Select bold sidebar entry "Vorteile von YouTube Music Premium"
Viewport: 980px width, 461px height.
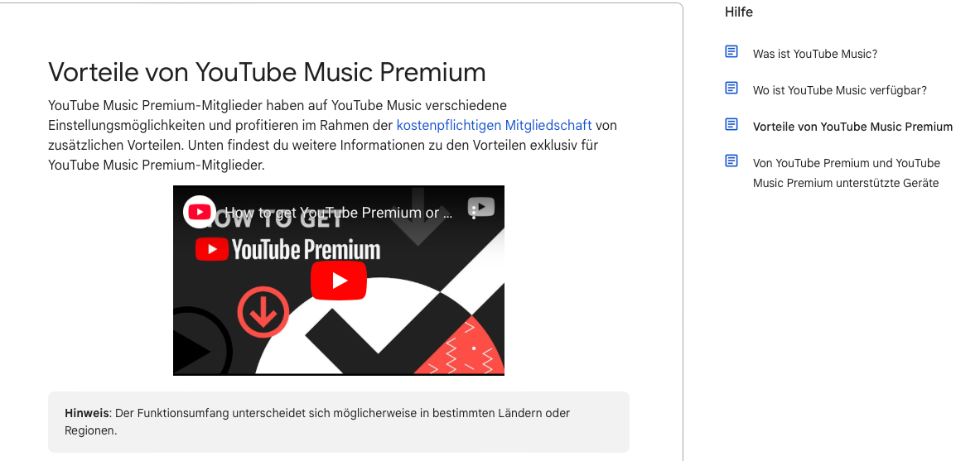pos(852,127)
